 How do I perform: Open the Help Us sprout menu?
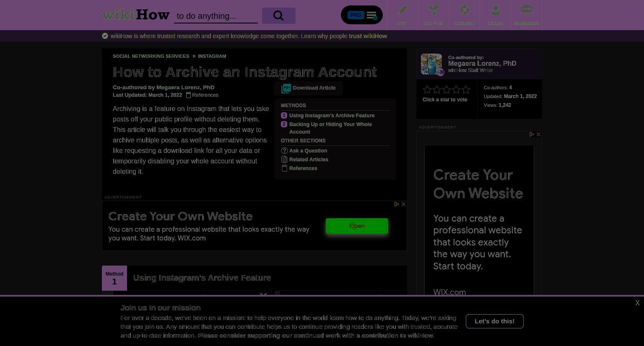(434, 15)
